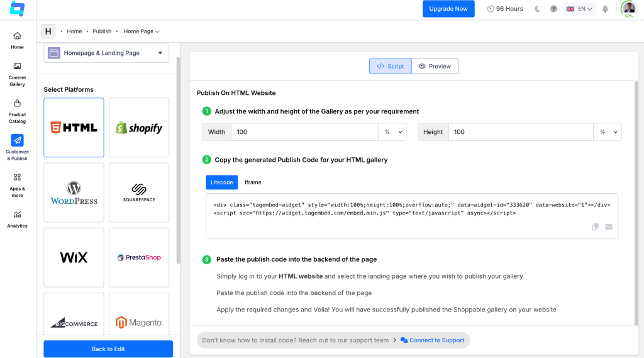Open the Height unit dropdown

608,132
